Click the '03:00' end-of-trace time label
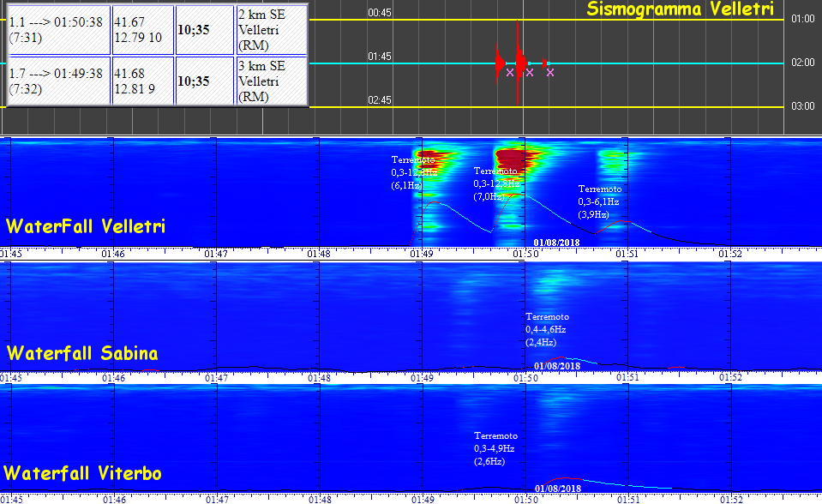 [x=802, y=106]
